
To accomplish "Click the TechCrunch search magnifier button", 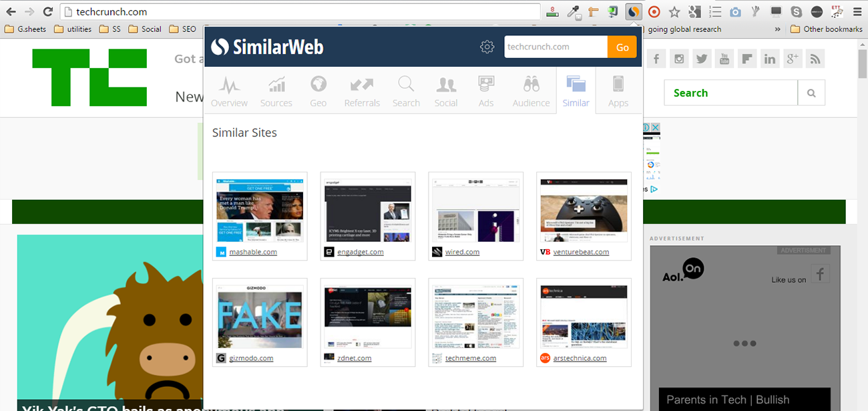I will coord(811,93).
